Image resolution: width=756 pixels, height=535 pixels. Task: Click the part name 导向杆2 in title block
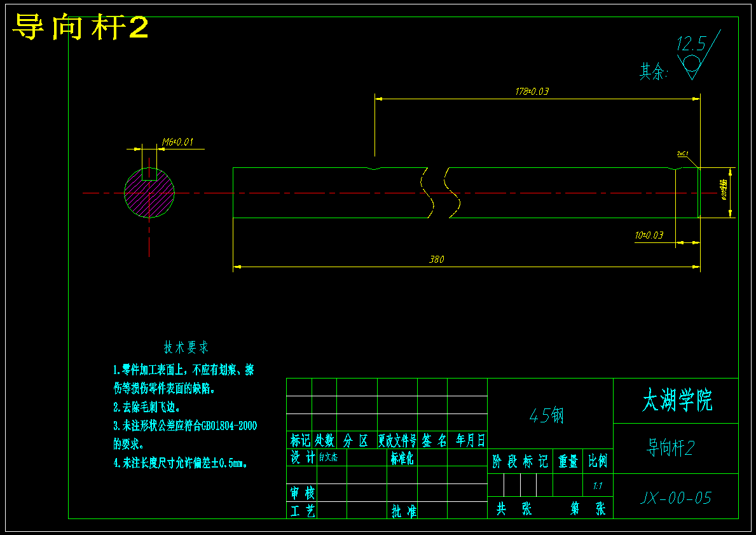pyautogui.click(x=671, y=448)
